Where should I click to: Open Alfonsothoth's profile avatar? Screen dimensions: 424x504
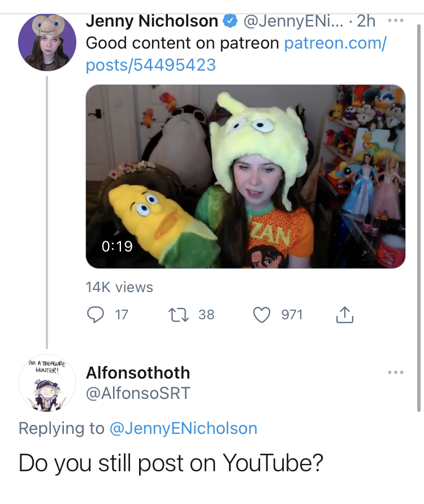[x=47, y=383]
